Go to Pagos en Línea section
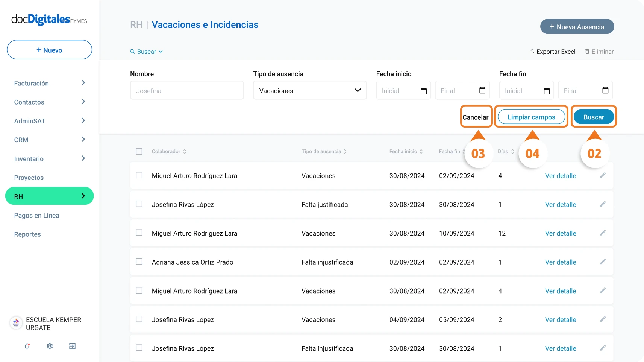The height and width of the screenshot is (362, 644). (37, 215)
